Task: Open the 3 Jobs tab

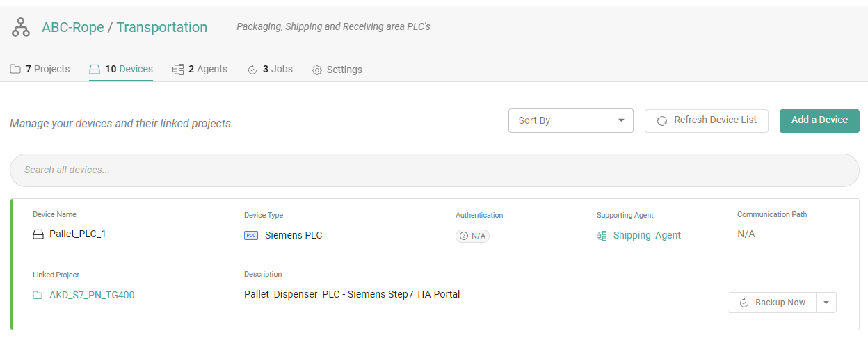Action: coord(271,70)
